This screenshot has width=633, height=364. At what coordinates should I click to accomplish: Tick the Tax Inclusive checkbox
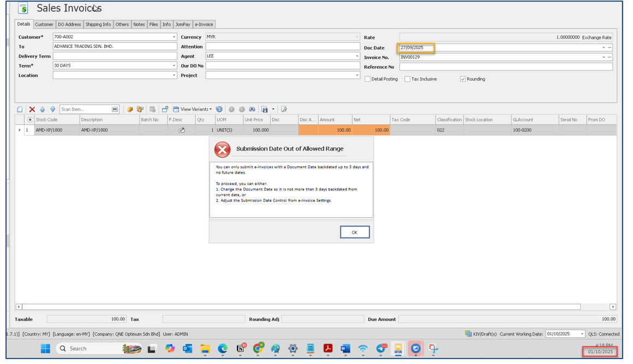click(407, 79)
